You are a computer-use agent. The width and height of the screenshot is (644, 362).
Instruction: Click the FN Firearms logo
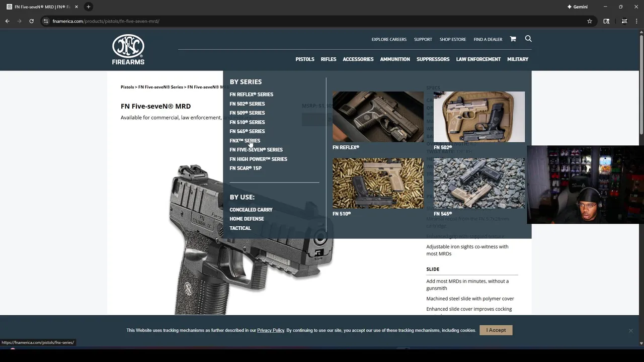tap(128, 49)
